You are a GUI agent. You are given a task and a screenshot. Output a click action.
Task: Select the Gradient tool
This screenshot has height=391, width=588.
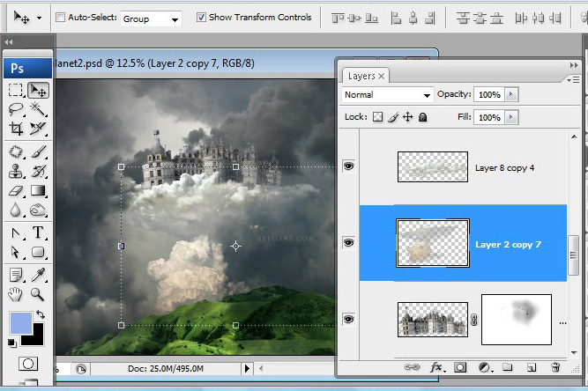pos(38,190)
